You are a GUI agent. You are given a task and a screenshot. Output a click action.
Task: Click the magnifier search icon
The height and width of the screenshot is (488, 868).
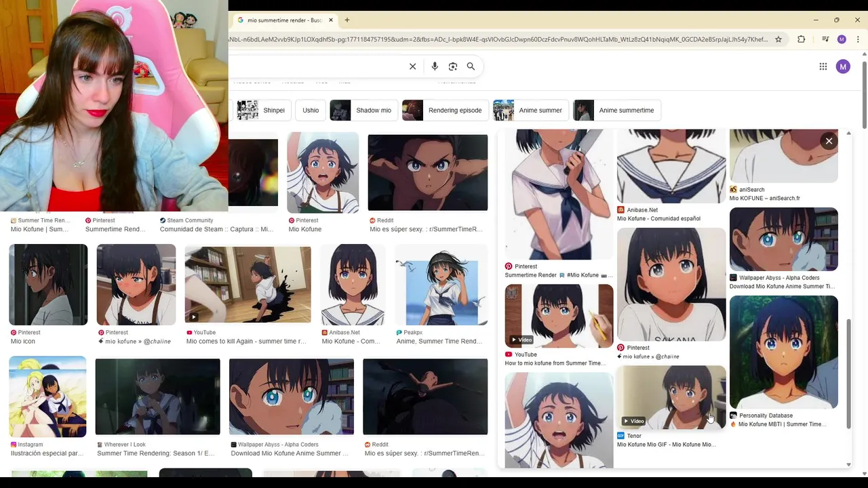click(471, 66)
